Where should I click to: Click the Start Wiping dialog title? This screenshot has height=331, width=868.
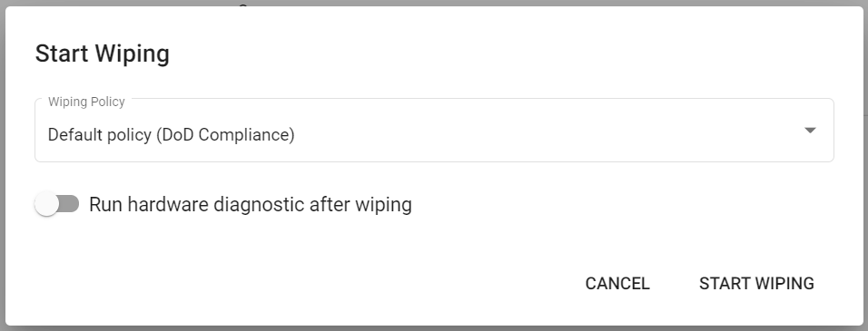103,54
